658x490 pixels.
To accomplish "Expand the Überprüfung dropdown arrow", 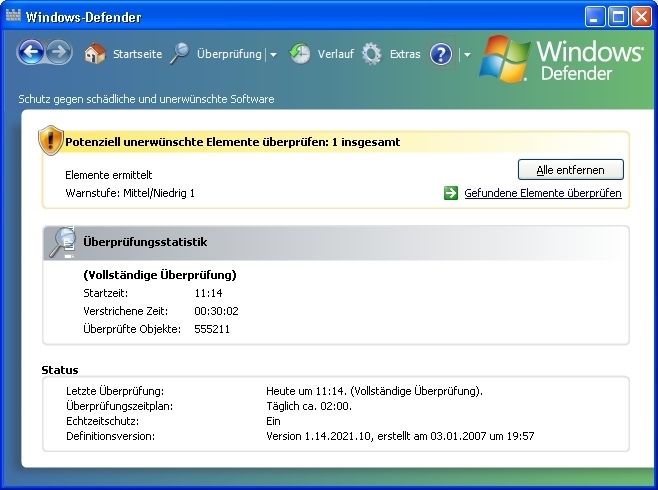I will click(273, 55).
